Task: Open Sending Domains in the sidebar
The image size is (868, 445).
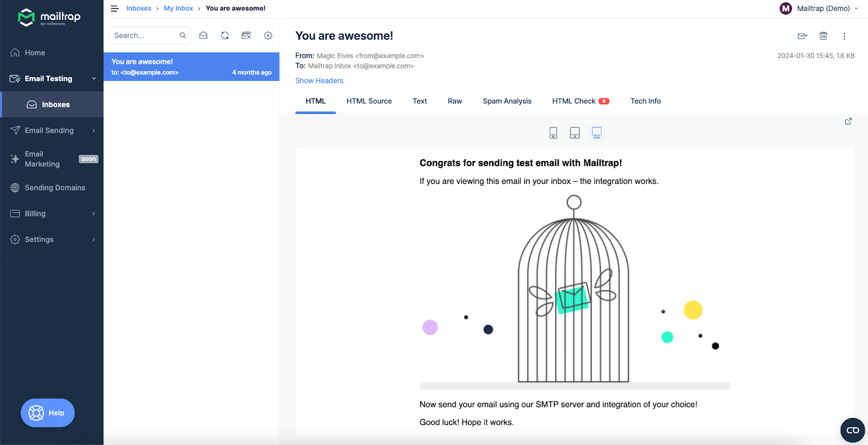Action: pos(52,188)
